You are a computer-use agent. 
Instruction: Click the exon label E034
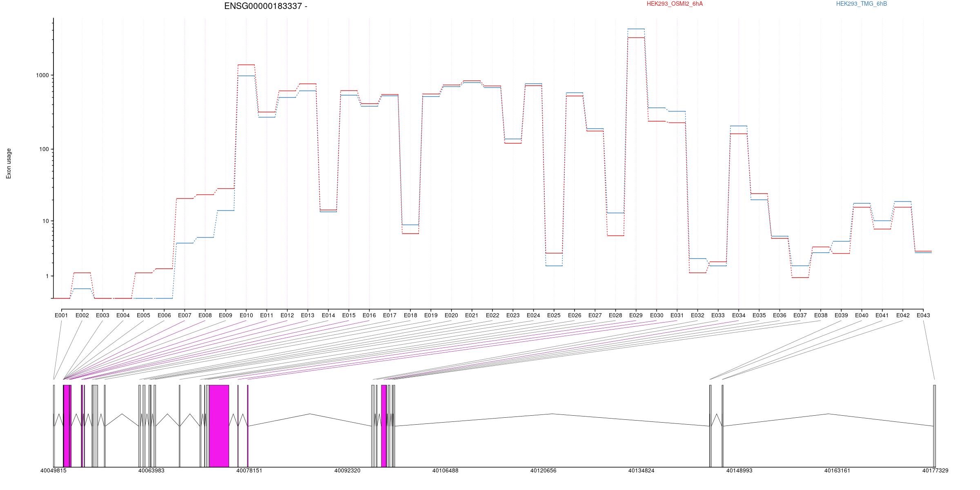pos(739,315)
